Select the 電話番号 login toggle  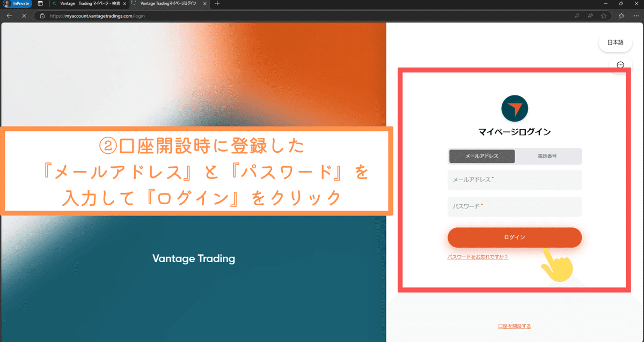(x=547, y=156)
